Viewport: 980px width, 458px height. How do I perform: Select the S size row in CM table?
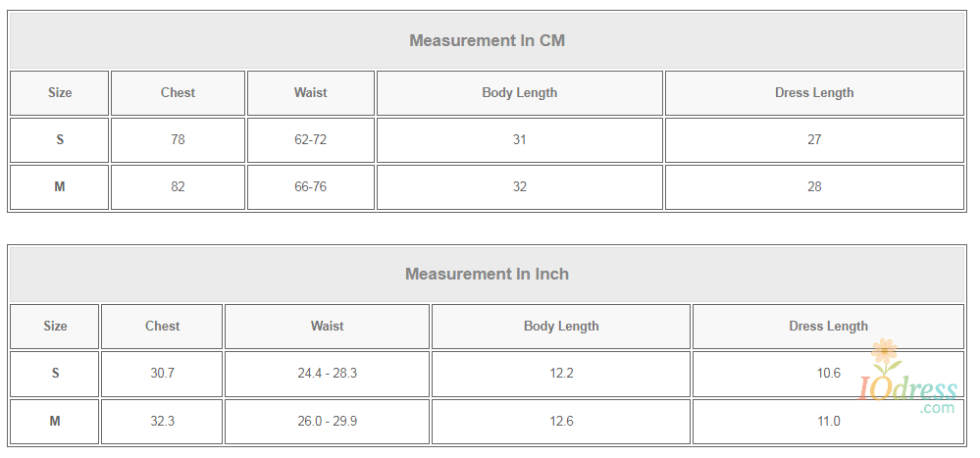[59, 140]
